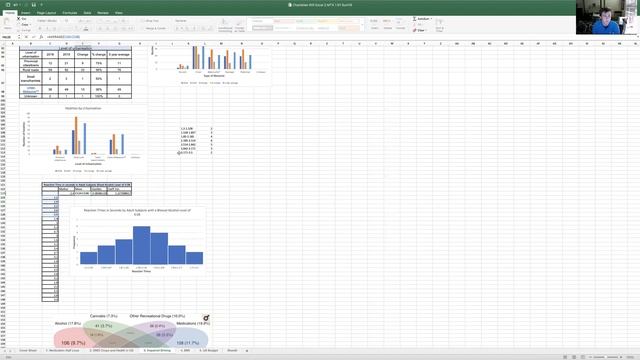Open the Data ribbon tab
The height and width of the screenshot is (360, 640).
87,13
